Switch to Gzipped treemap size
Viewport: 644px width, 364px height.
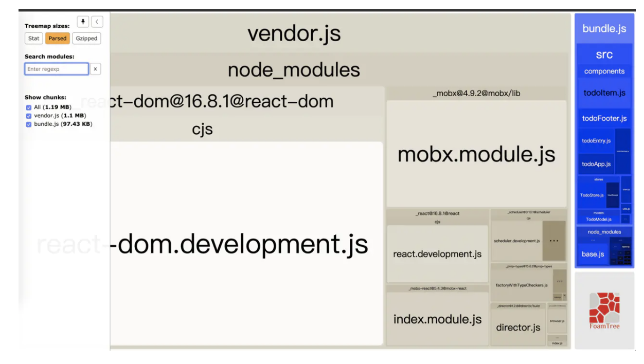click(x=86, y=39)
